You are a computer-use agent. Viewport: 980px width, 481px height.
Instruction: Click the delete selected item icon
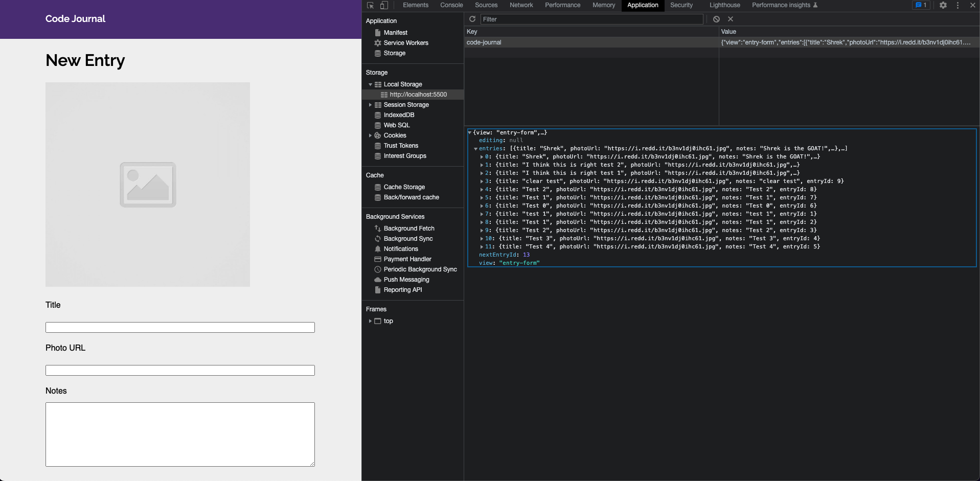click(x=731, y=19)
